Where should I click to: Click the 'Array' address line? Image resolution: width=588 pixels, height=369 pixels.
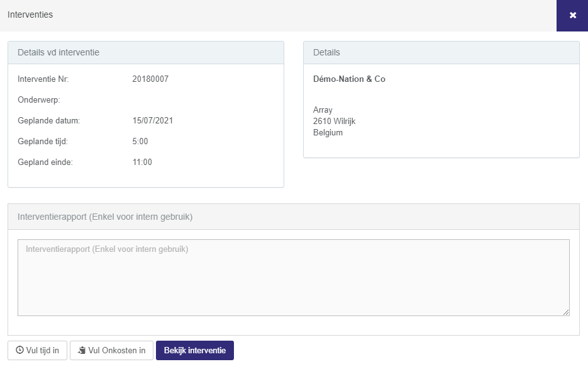[323, 110]
